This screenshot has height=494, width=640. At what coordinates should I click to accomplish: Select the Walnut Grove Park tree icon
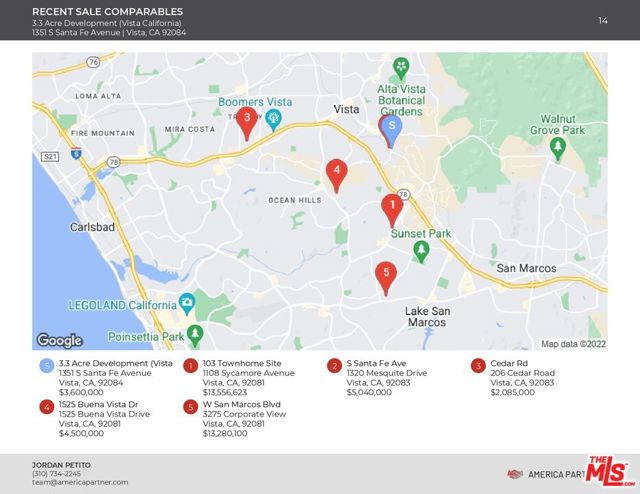click(559, 148)
